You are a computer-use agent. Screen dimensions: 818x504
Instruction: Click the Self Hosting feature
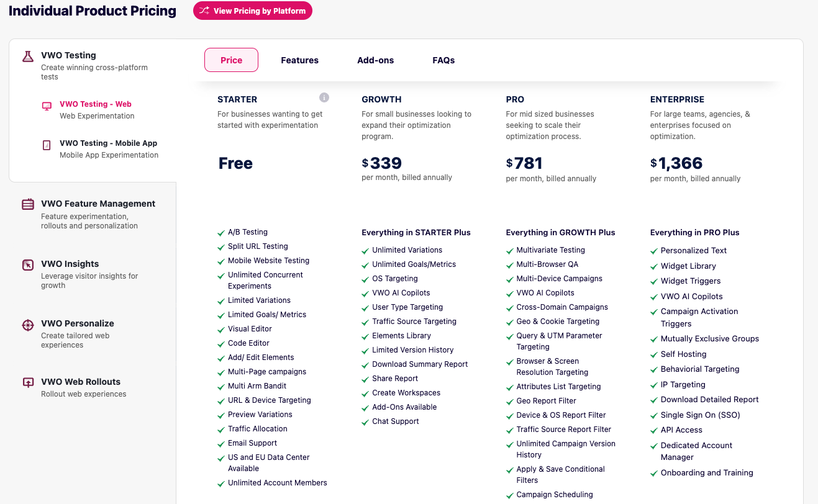click(x=683, y=354)
